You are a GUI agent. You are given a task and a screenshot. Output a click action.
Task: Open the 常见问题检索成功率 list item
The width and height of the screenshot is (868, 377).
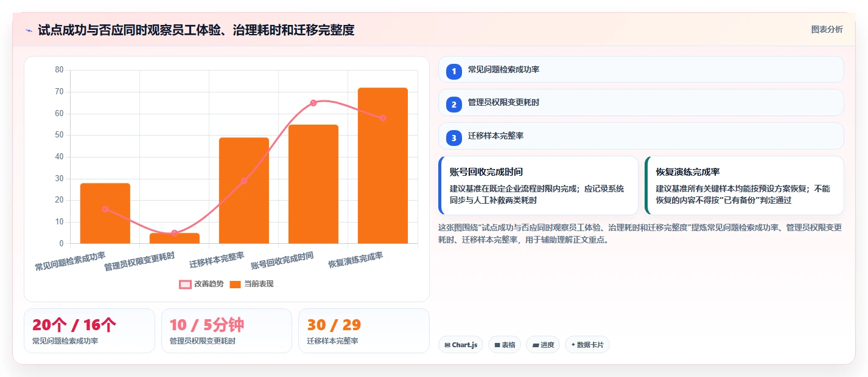click(x=641, y=69)
